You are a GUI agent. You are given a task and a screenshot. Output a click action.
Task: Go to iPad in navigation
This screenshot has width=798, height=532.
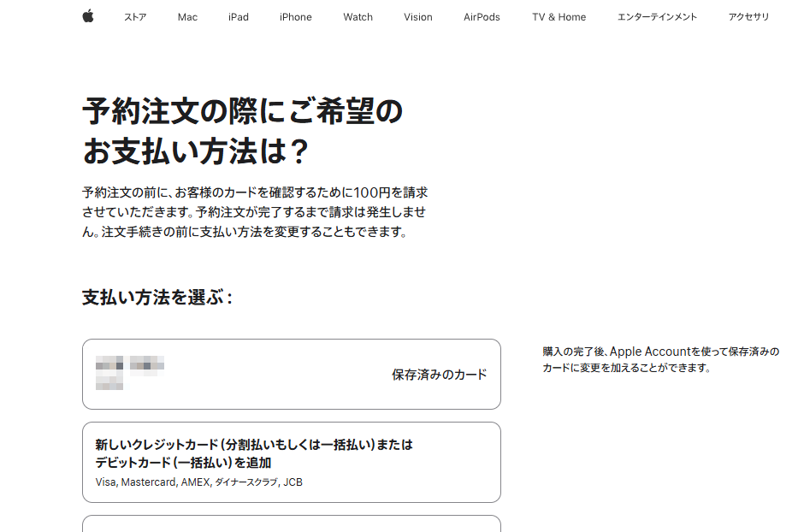pos(238,17)
